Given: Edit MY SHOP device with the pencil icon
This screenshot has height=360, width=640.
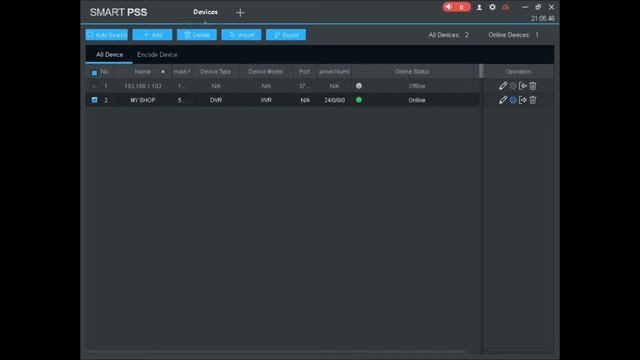Looking at the screenshot, I should point(503,100).
